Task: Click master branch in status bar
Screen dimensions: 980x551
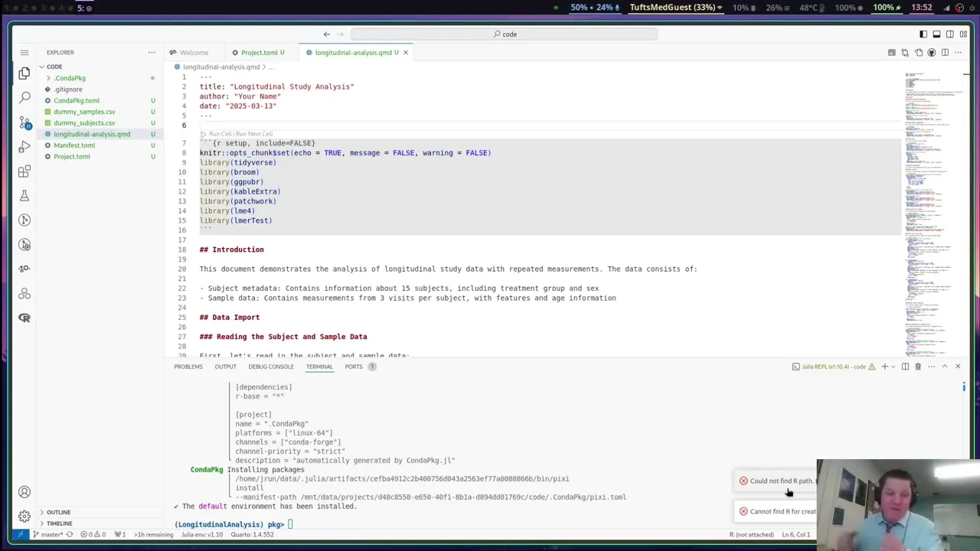Action: [49, 535]
